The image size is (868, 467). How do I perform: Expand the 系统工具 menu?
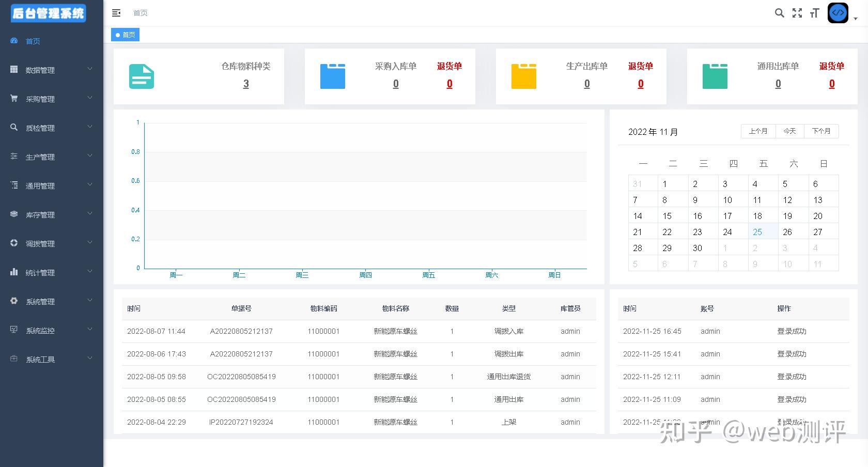click(x=90, y=359)
